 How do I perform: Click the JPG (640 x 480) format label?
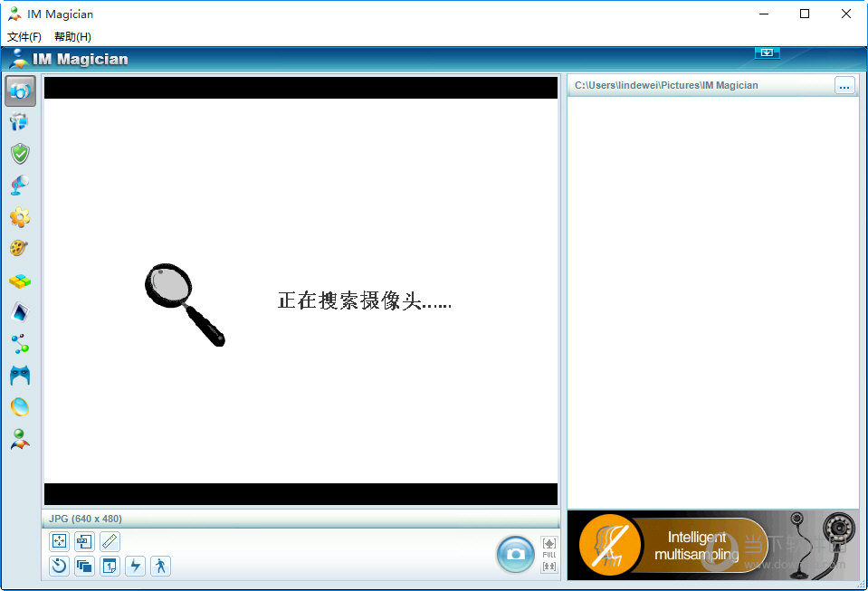click(85, 520)
